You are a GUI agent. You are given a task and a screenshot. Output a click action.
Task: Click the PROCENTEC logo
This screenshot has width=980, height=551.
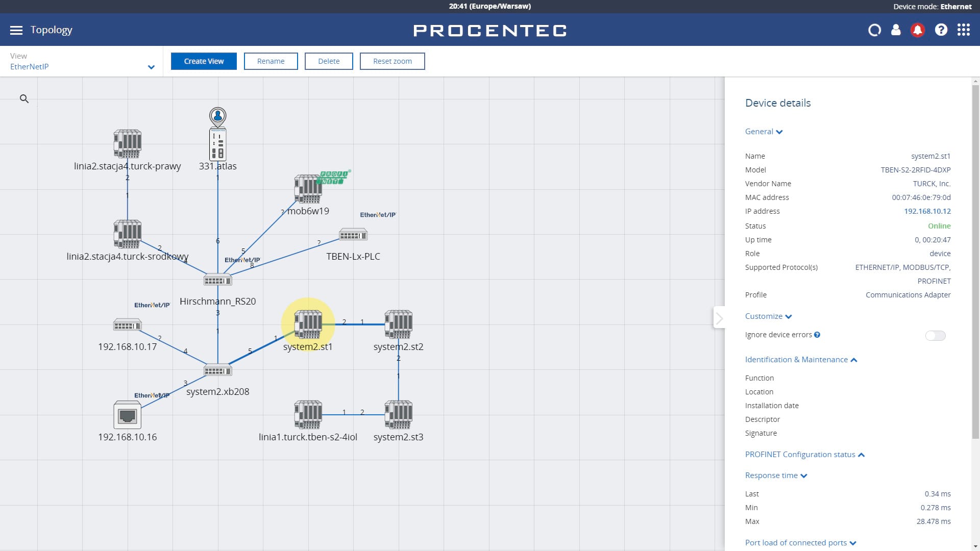pos(490,31)
